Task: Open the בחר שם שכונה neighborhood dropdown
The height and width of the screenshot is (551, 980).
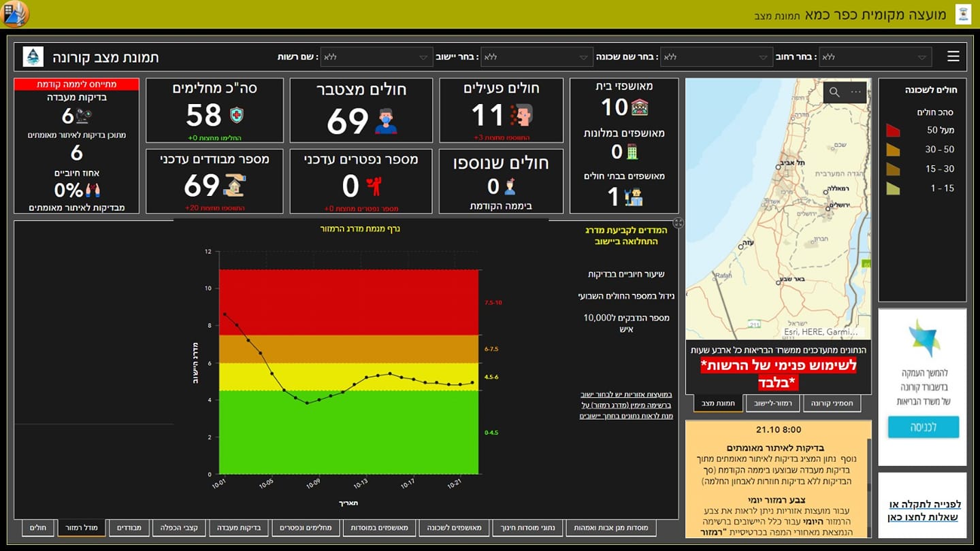Action: pyautogui.click(x=716, y=57)
